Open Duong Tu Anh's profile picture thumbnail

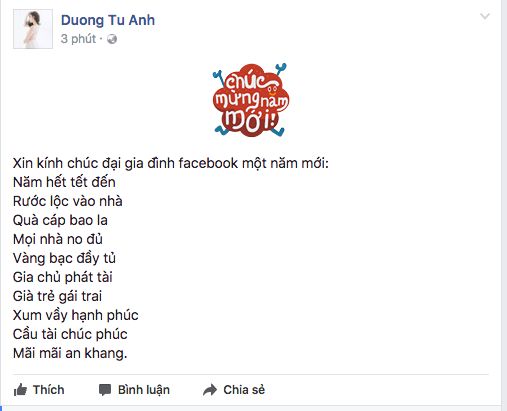[33, 29]
